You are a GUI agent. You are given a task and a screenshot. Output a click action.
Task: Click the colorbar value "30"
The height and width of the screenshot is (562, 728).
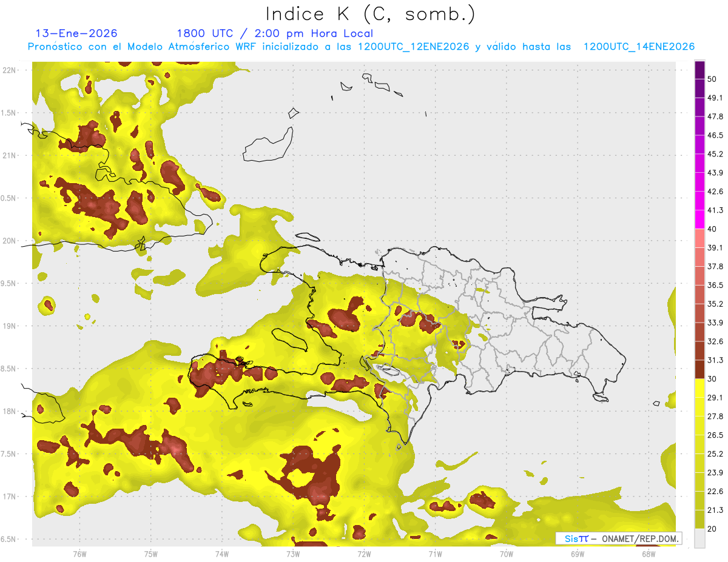click(x=712, y=379)
